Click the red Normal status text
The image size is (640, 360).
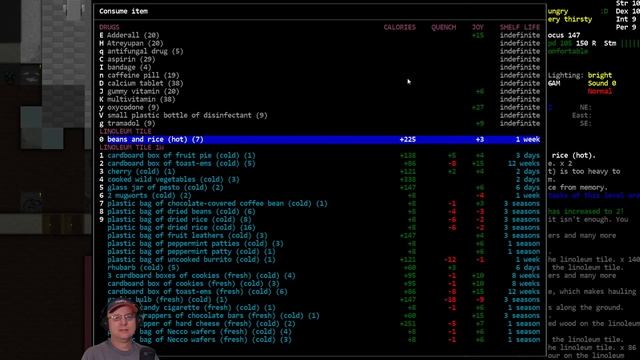600,91
